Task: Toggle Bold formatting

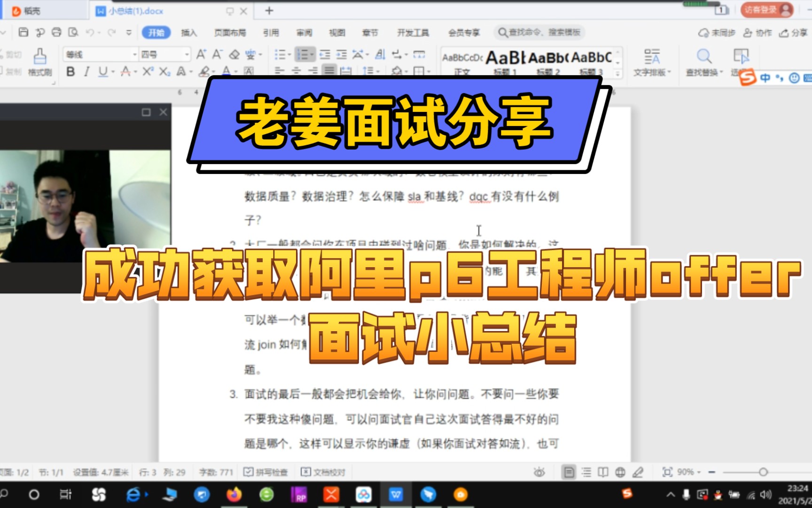Action: 70,71
